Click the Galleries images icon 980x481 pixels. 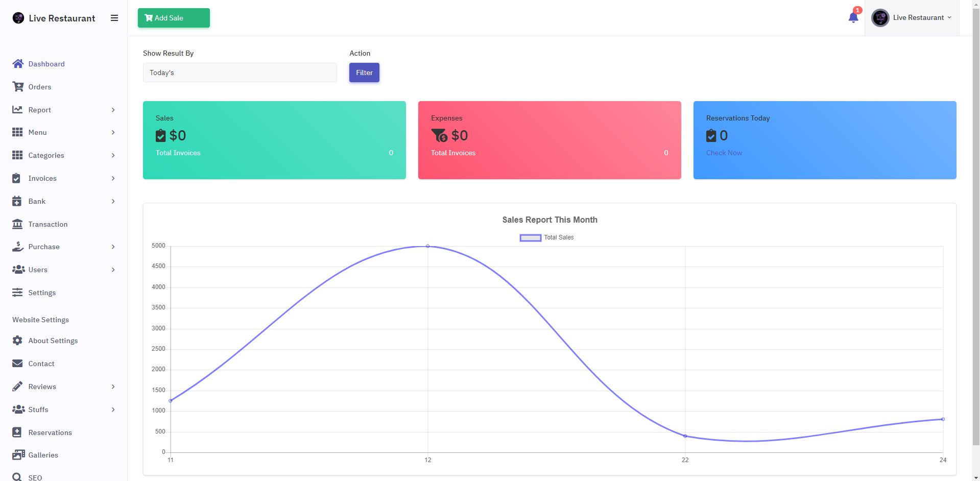point(18,455)
